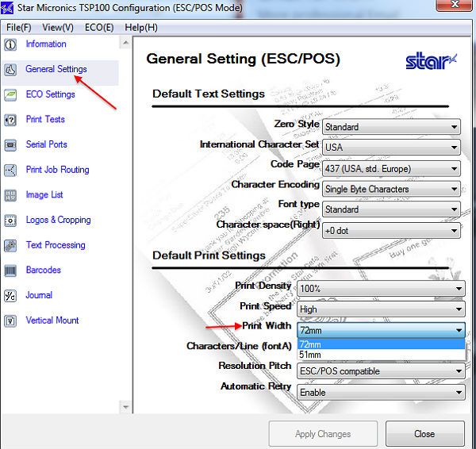This screenshot has width=476, height=449.
Task: Click the Print Tests icon
Action: [10, 120]
